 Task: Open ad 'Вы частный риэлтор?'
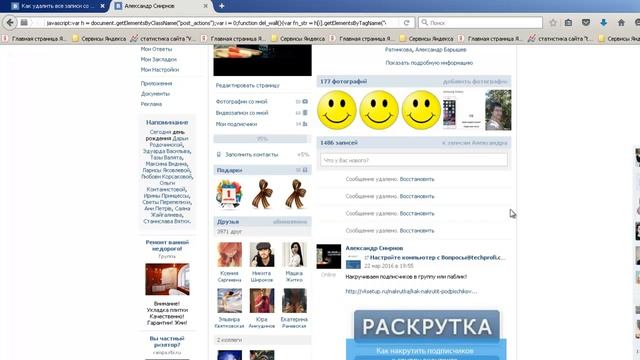[167, 342]
